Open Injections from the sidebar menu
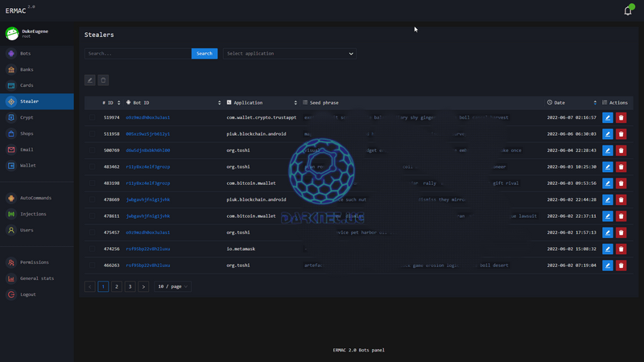Screen dimensions: 644x362 pos(37,214)
